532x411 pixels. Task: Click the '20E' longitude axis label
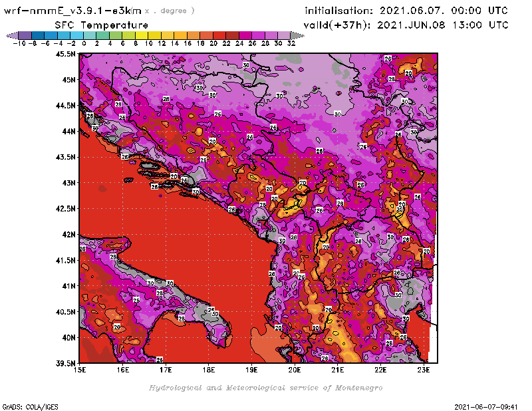pos(295,370)
